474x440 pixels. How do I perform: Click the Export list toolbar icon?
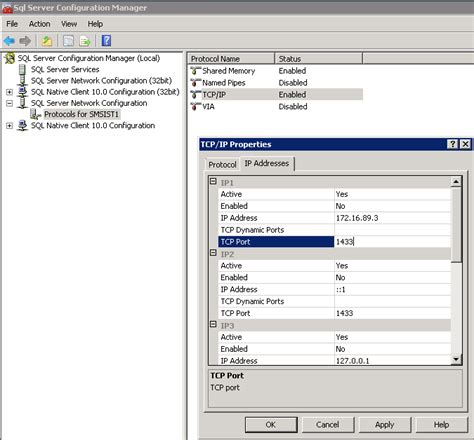[85, 41]
